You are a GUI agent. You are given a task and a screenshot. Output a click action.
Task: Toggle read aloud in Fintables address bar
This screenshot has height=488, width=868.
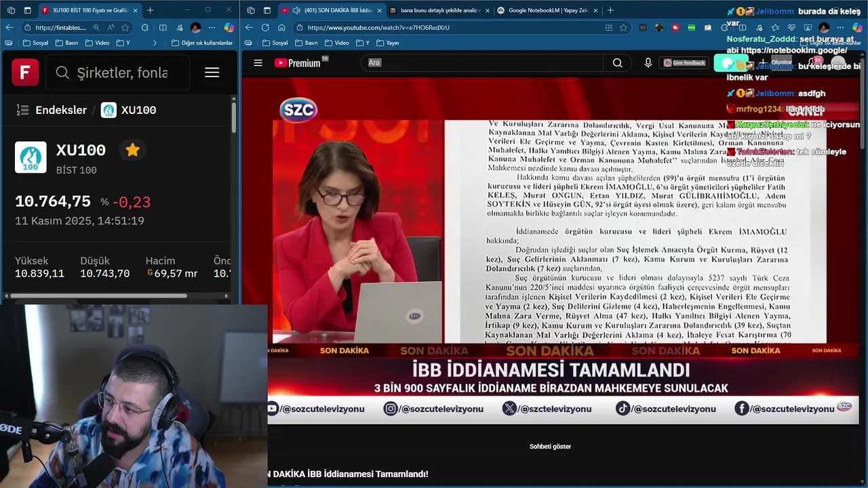coord(111,28)
